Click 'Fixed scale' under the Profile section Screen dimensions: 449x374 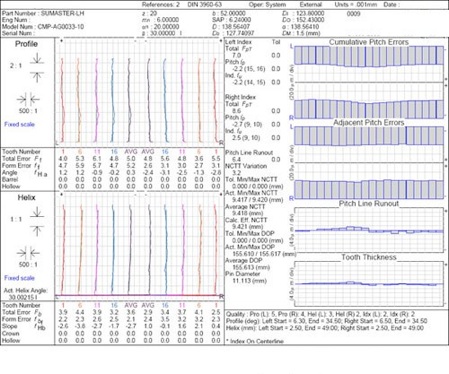click(x=19, y=124)
